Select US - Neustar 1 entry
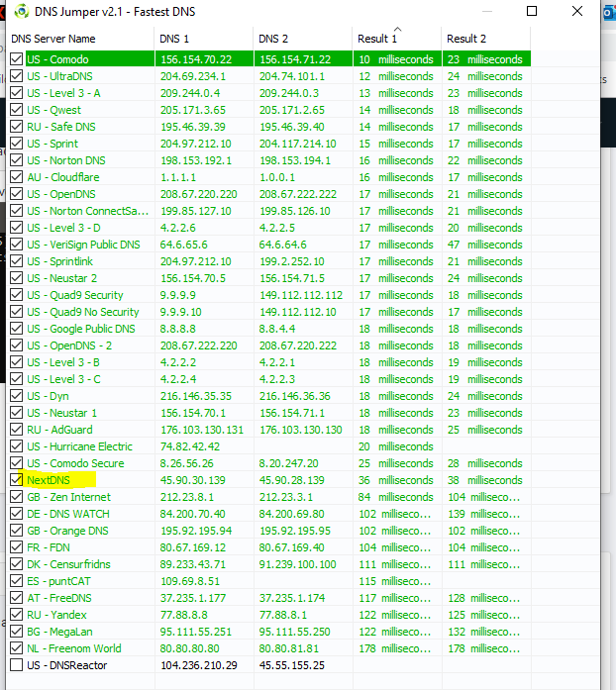Screen dimensions: 616x690 click(62, 413)
